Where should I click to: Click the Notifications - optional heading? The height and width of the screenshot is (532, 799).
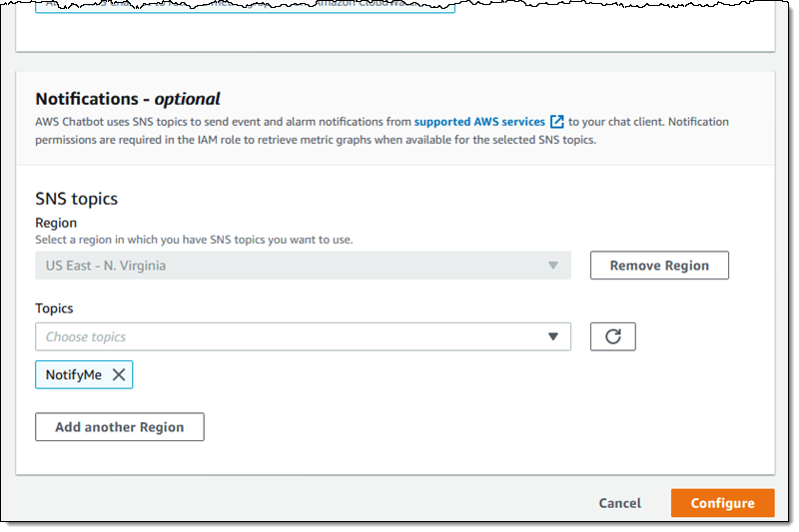(128, 99)
